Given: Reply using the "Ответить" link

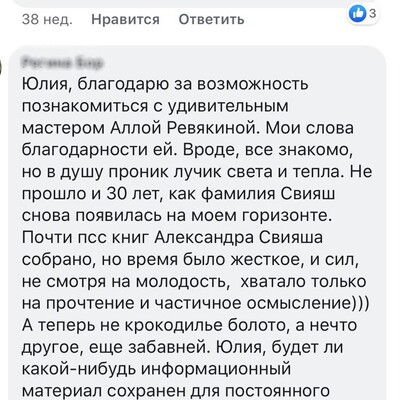Looking at the screenshot, I should pyautogui.click(x=211, y=20).
